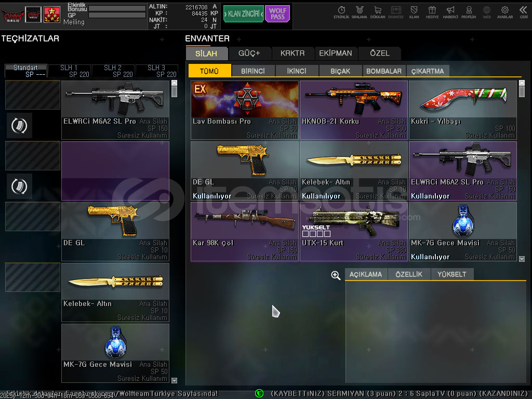532x399 pixels.
Task: Switch to the KRKTR tab
Action: coord(292,54)
